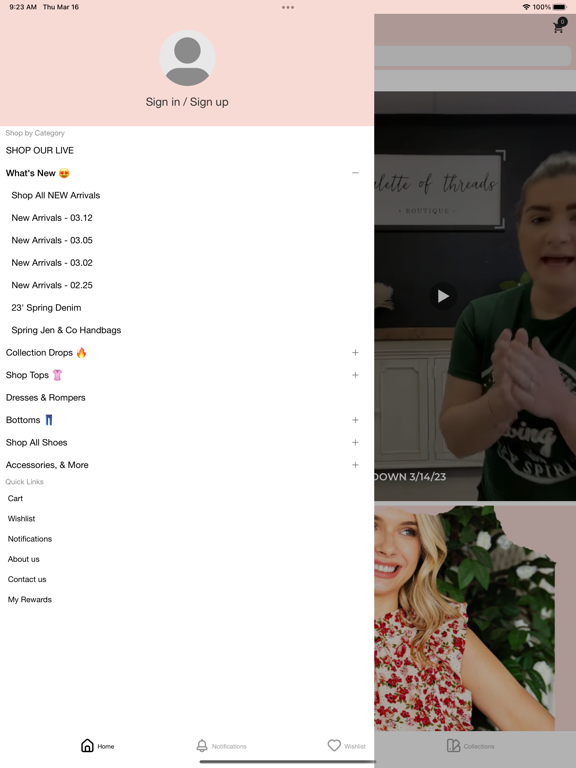Viewport: 576px width, 768px height.
Task: Expand Bottoms plus icon
Action: pos(355,420)
